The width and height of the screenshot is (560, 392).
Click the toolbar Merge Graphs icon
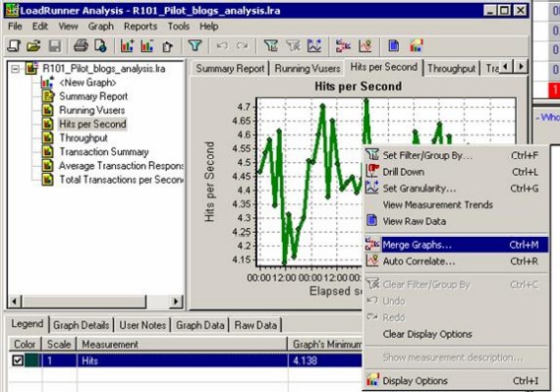[343, 46]
